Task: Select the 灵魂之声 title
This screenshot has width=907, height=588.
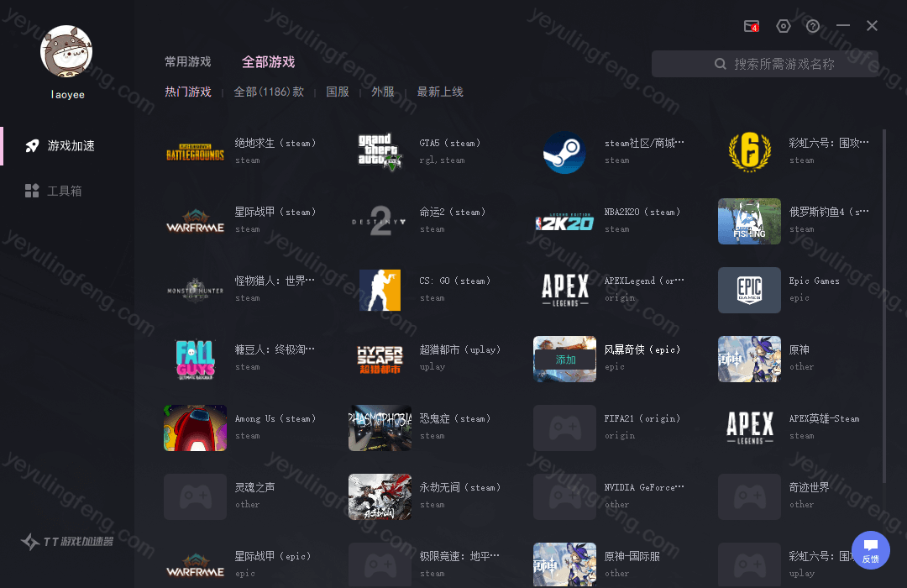Action: (x=254, y=487)
